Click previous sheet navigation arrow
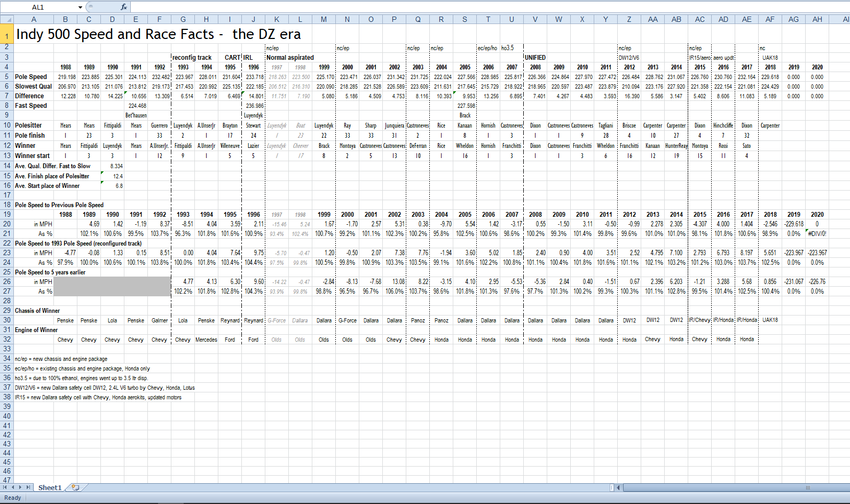850x504 pixels. [13, 487]
